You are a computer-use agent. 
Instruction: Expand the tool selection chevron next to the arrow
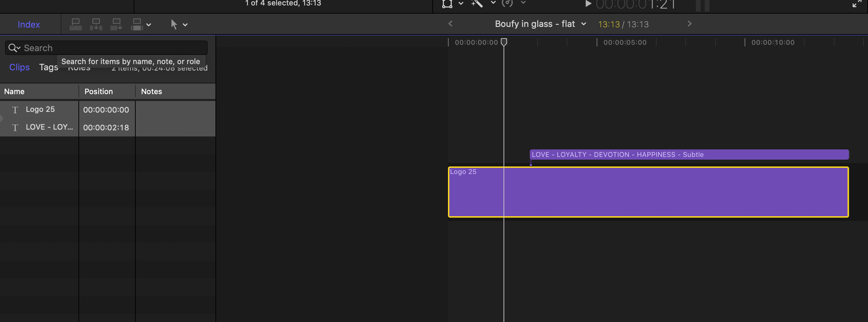[184, 24]
